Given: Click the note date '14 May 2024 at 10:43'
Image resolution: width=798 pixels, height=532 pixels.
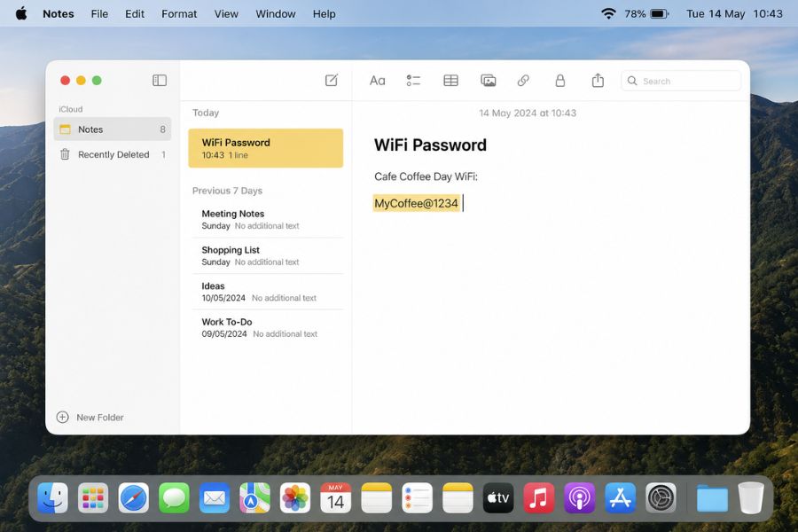Looking at the screenshot, I should click(x=528, y=113).
